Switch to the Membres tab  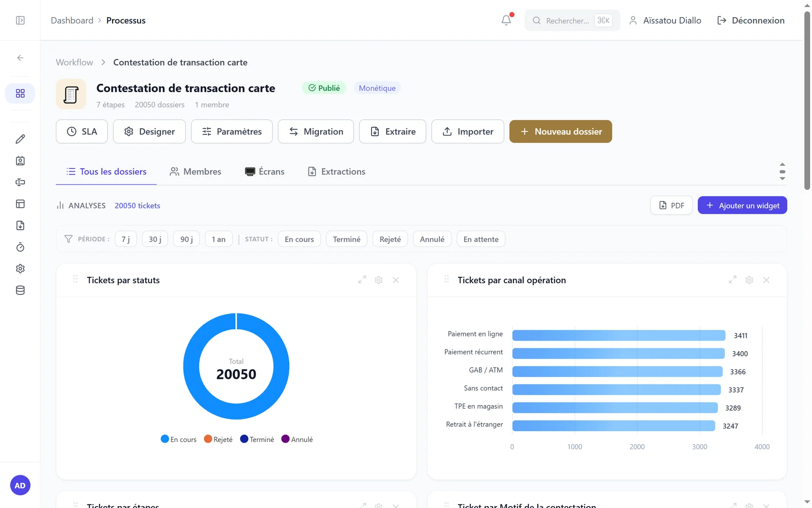pos(195,172)
